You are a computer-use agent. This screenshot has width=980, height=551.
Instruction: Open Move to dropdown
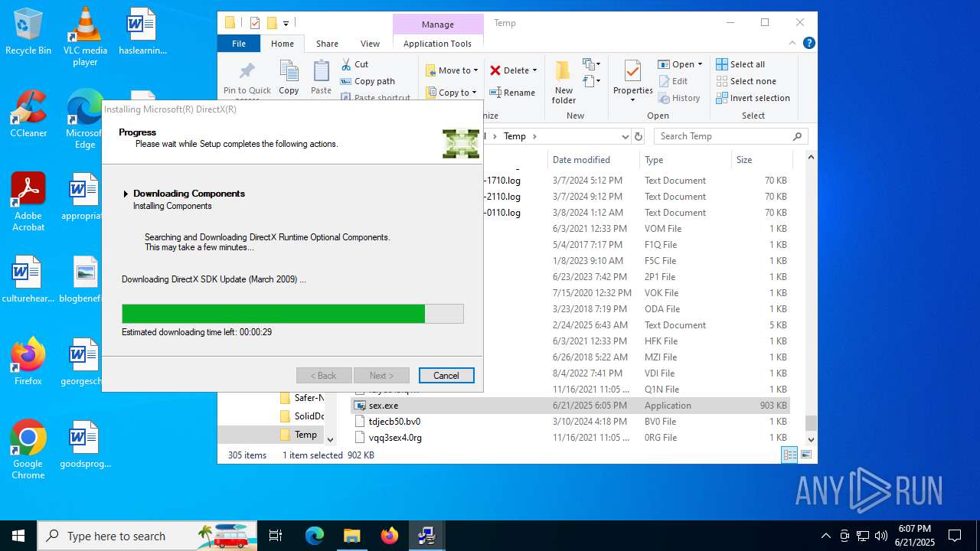(452, 70)
